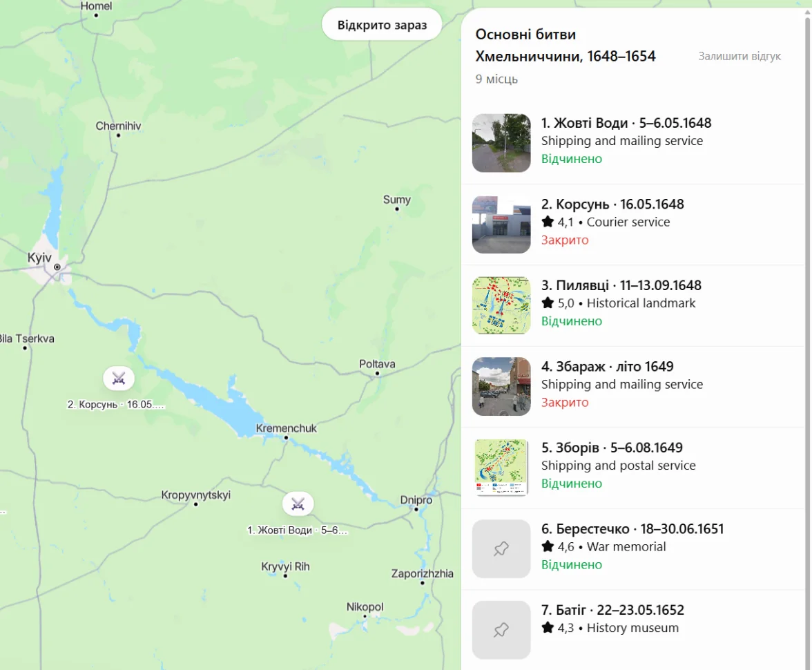Open street photo thumbnail of Збараж

click(501, 387)
